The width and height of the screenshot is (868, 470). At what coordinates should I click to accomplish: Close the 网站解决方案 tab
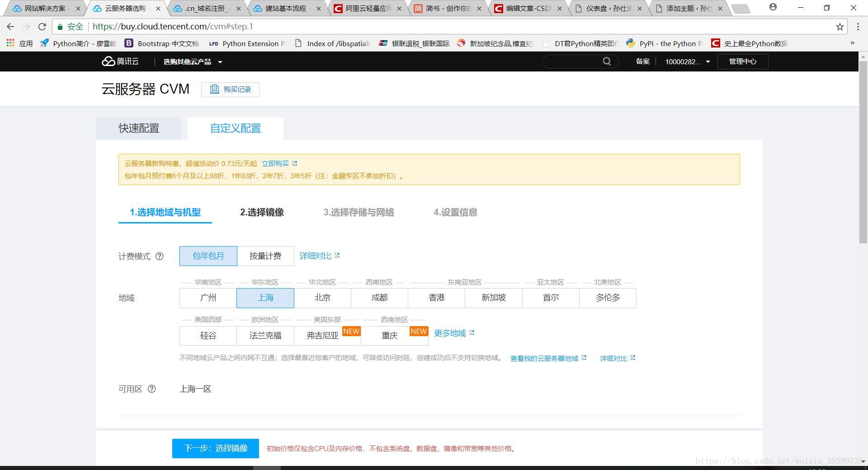(x=78, y=8)
